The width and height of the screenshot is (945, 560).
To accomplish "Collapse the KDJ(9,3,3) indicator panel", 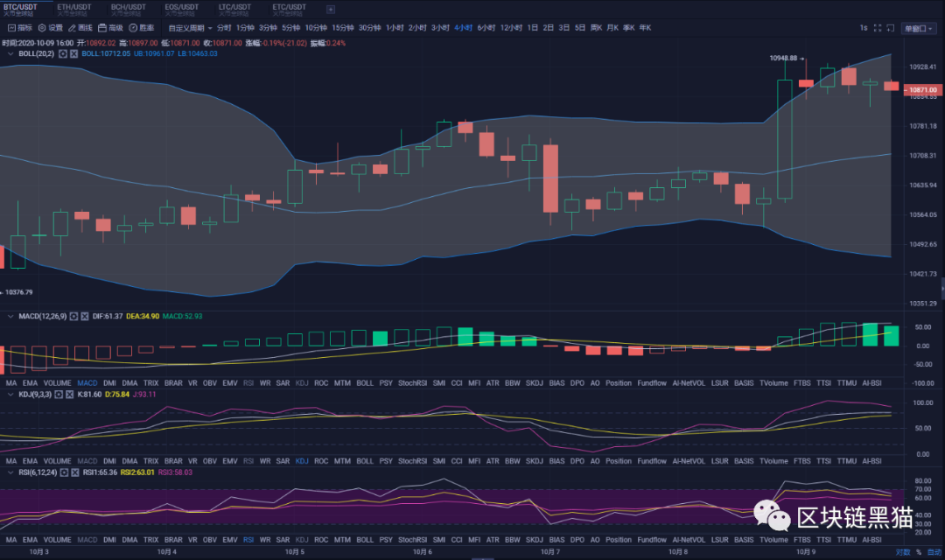I will point(10,395).
